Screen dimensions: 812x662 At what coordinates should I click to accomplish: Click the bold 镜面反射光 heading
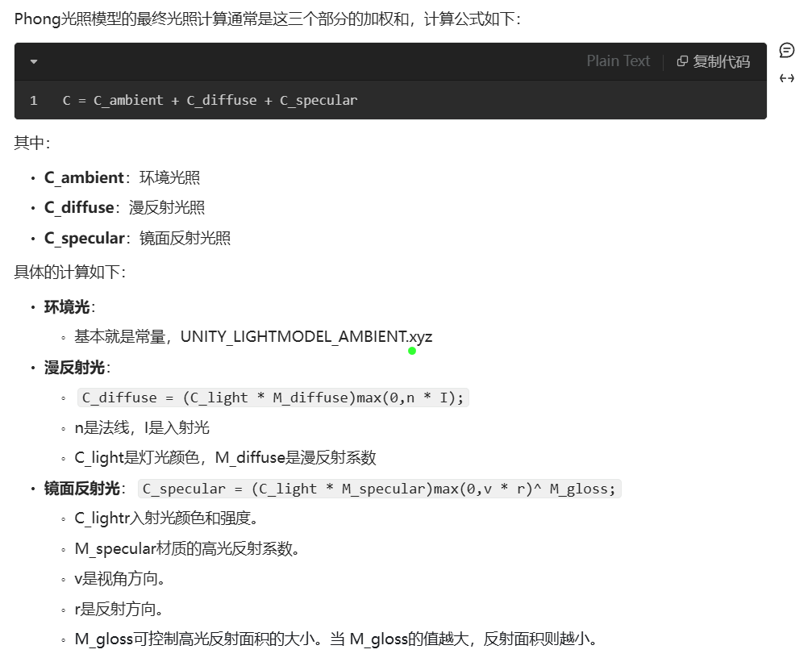click(81, 489)
